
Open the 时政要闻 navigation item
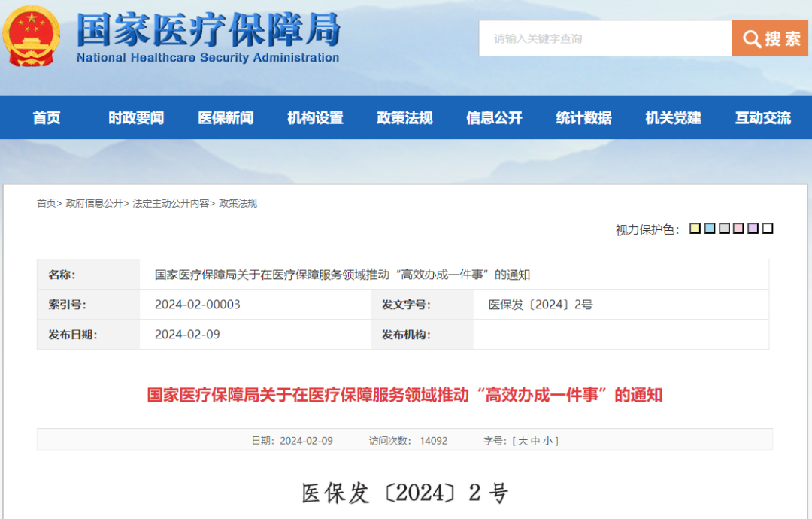pyautogui.click(x=136, y=117)
